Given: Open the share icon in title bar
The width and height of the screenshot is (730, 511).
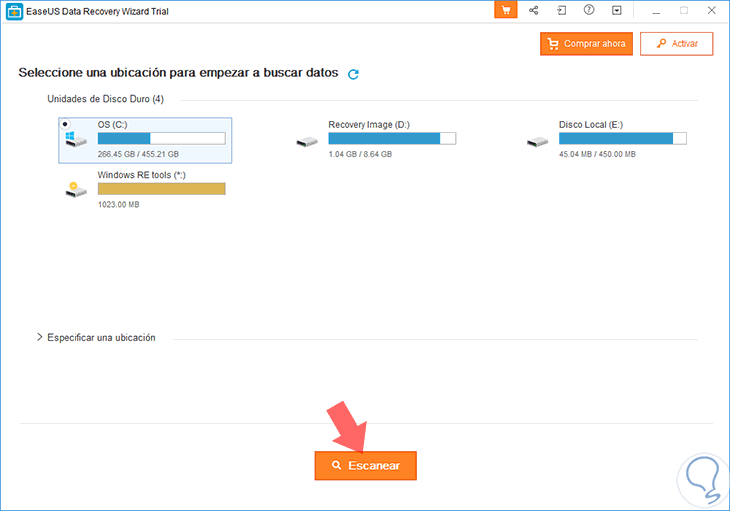Looking at the screenshot, I should click(x=534, y=10).
